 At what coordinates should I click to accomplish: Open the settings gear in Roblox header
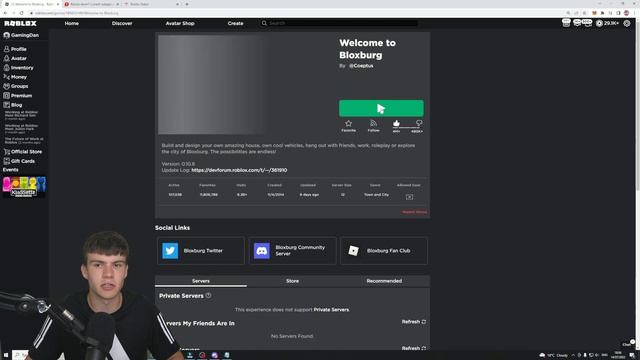pyautogui.click(x=627, y=23)
